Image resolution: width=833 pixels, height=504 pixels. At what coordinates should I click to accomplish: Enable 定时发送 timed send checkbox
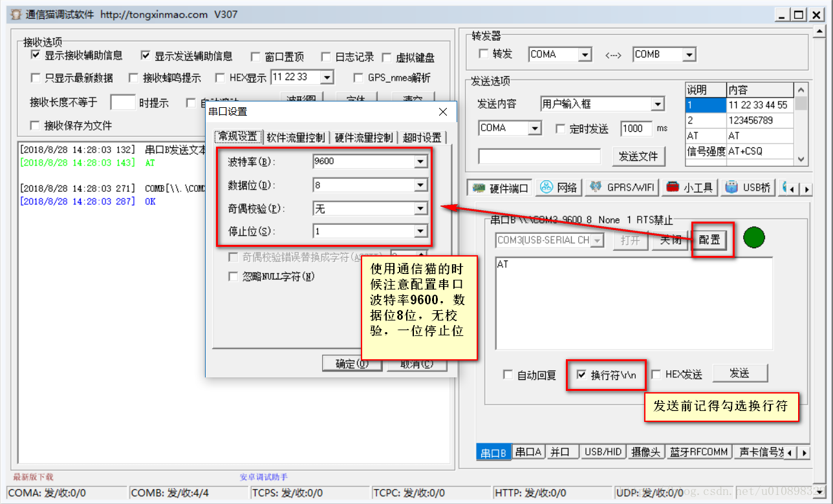(x=561, y=129)
